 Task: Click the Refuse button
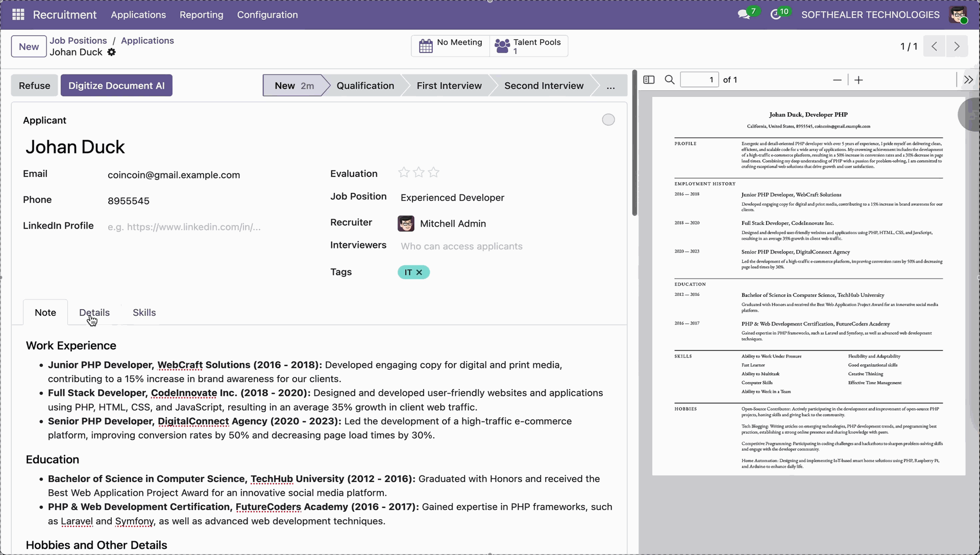click(x=34, y=86)
